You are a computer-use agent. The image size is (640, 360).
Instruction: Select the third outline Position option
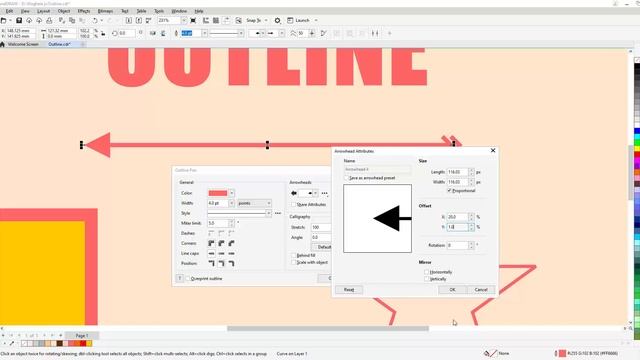tap(231, 264)
